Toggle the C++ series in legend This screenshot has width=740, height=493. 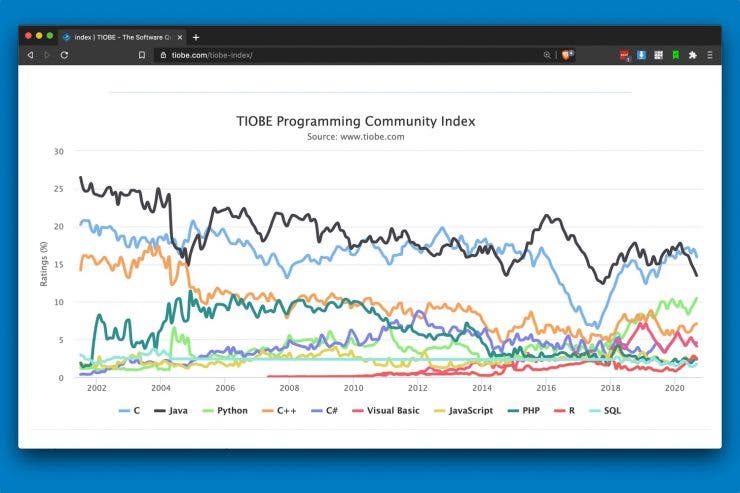(279, 411)
